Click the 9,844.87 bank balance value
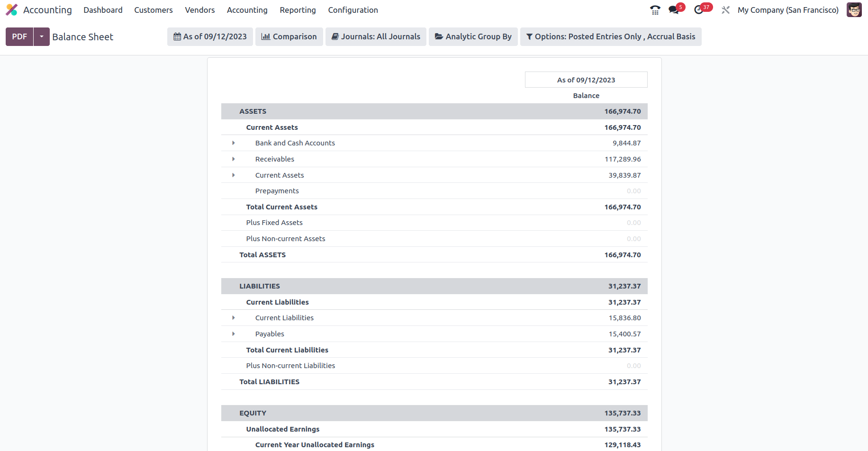 tap(626, 143)
